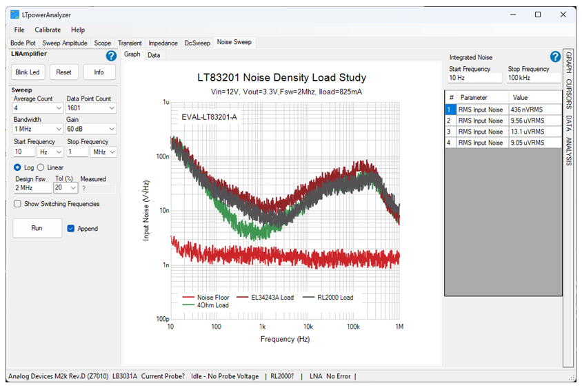Image resolution: width=582 pixels, height=392 pixels.
Task: Open Integrated Noise help question mark icon
Action: [555, 56]
